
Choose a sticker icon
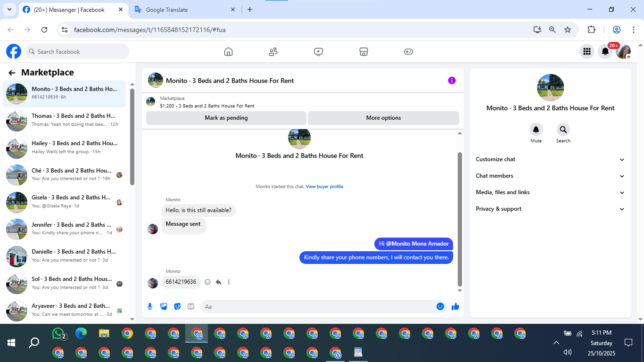[177, 306]
